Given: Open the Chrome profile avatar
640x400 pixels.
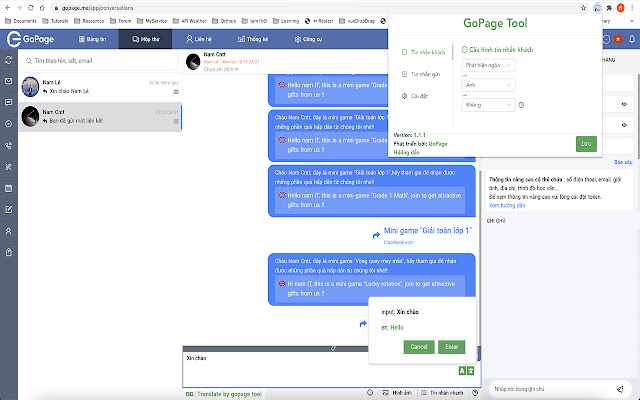Looking at the screenshot, I should 620,8.
